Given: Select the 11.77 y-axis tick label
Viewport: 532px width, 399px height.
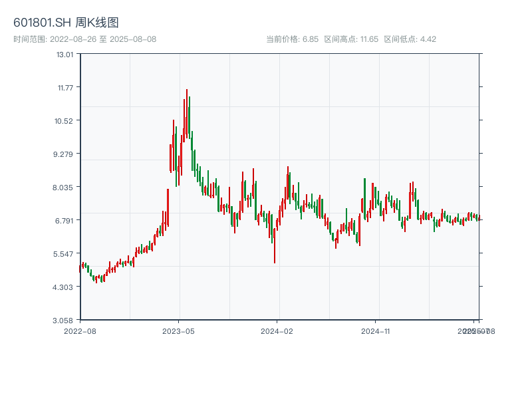Looking at the screenshot, I should [65, 87].
